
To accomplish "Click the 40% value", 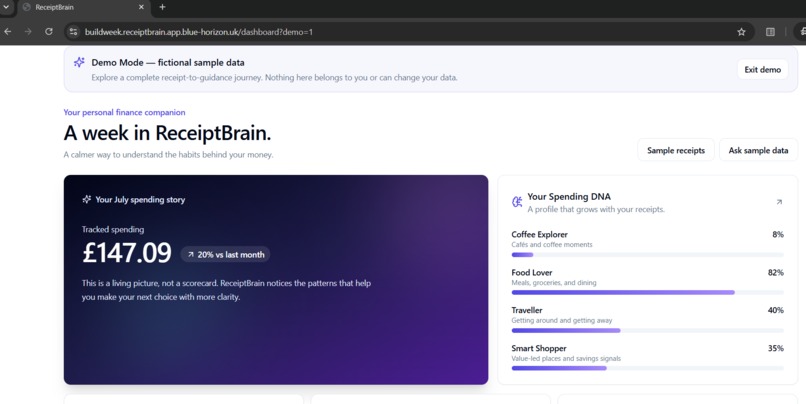I will tap(776, 310).
